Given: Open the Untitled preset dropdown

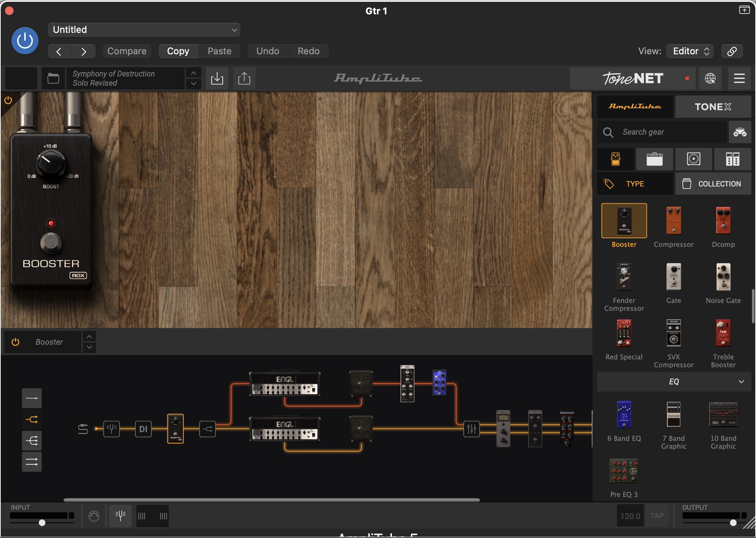Looking at the screenshot, I should pyautogui.click(x=144, y=30).
